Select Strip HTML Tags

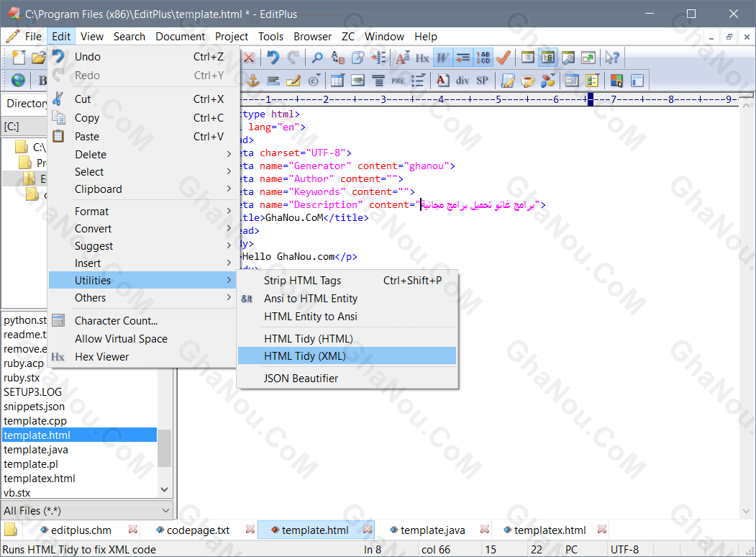coord(347,281)
